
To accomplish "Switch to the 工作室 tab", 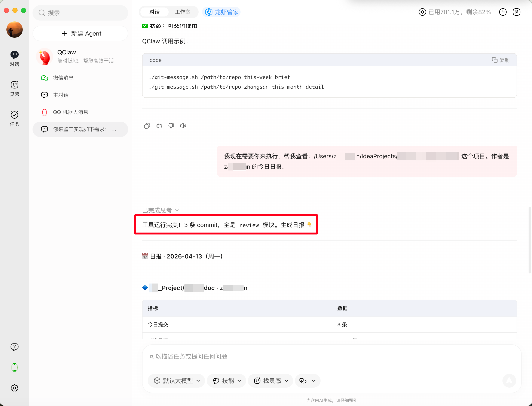I will point(183,12).
